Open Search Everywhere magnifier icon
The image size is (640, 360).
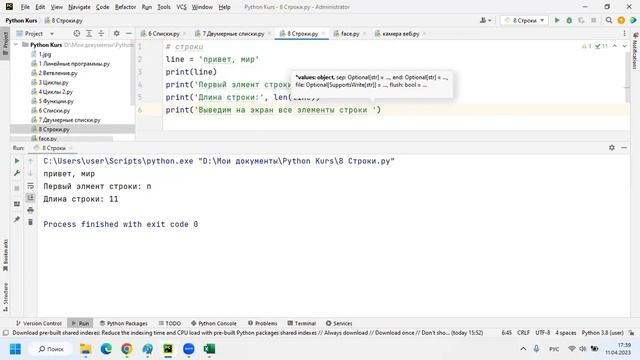[609, 20]
